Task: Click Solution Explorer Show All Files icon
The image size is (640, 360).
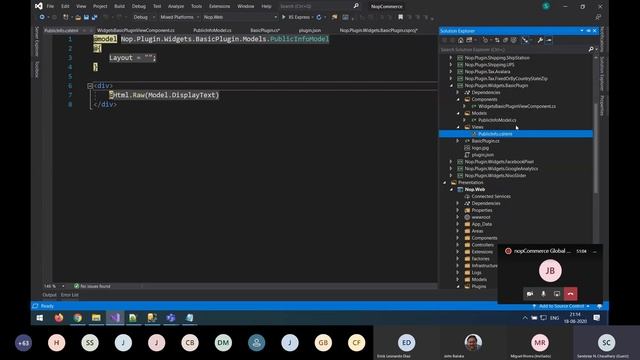Action: [513, 40]
